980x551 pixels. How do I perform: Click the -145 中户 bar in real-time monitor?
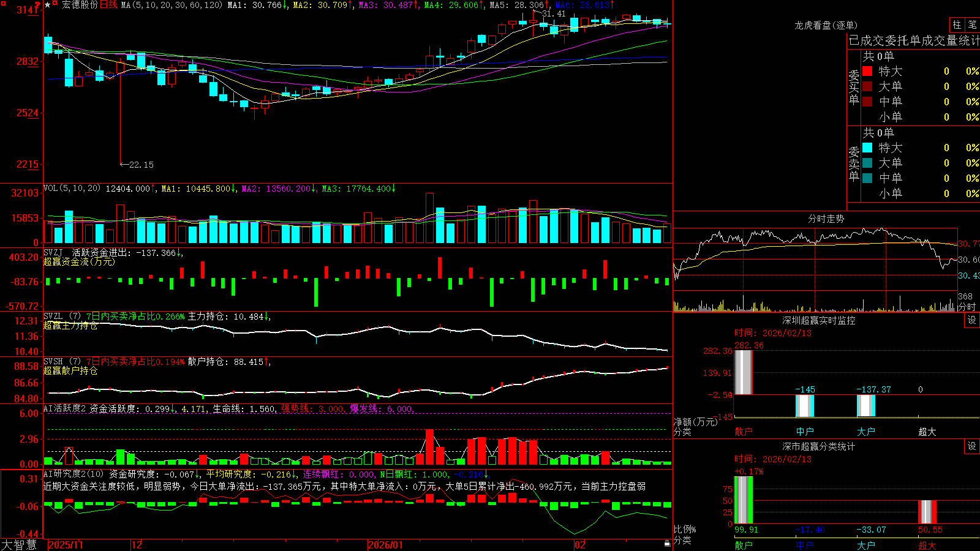click(x=805, y=406)
